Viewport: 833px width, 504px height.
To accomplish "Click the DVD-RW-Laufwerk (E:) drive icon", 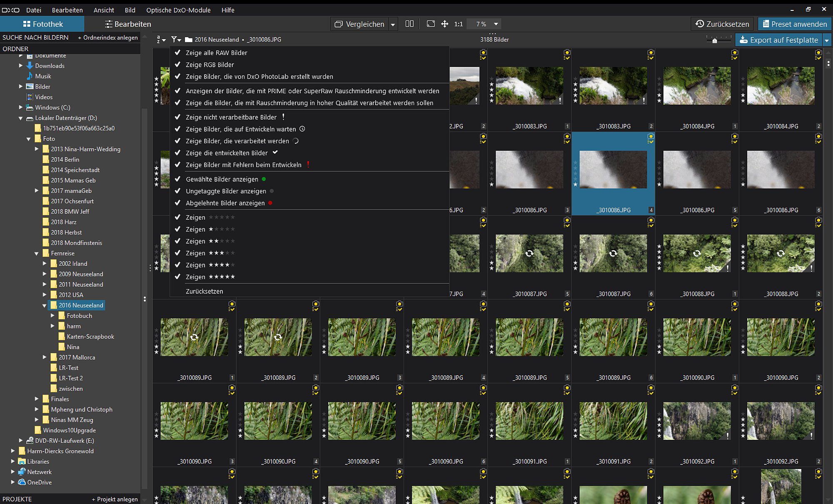I will click(x=30, y=441).
